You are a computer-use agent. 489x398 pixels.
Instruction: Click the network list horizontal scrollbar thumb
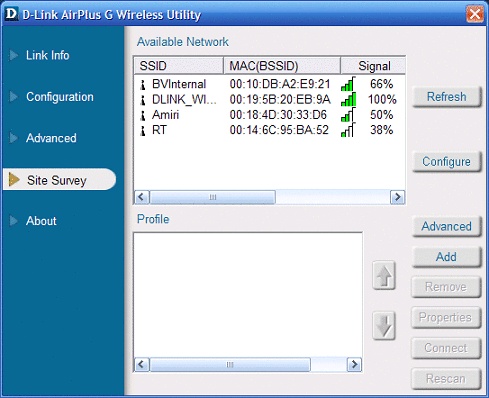(213, 197)
